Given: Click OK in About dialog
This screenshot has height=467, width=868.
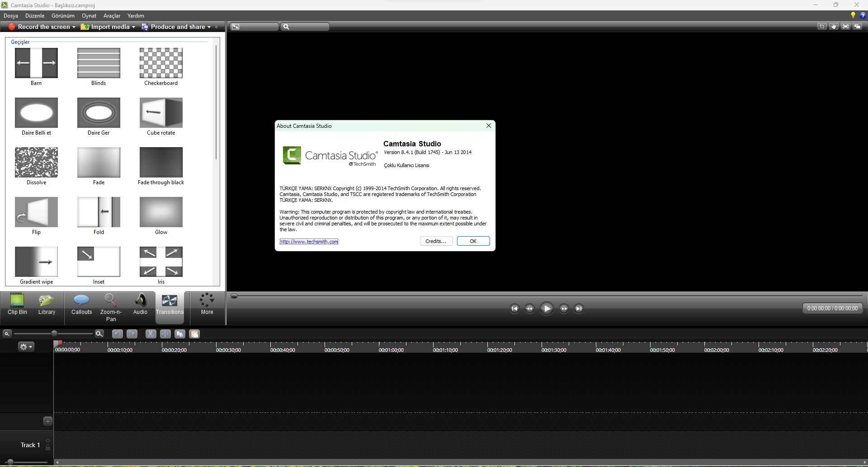Looking at the screenshot, I should pos(473,241).
